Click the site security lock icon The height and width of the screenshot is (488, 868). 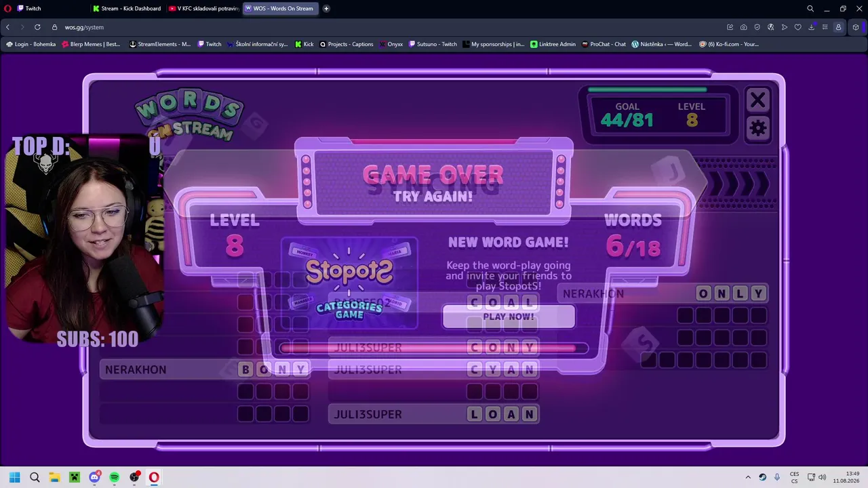click(56, 27)
